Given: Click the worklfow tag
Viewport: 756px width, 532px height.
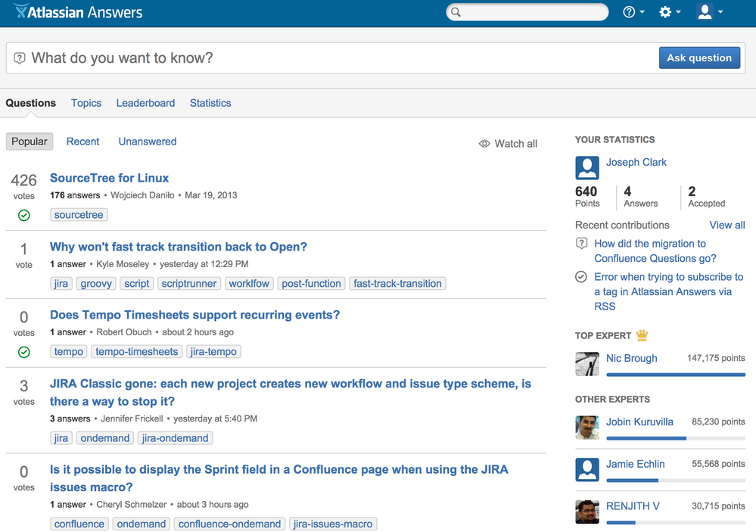Looking at the screenshot, I should coord(249,284).
